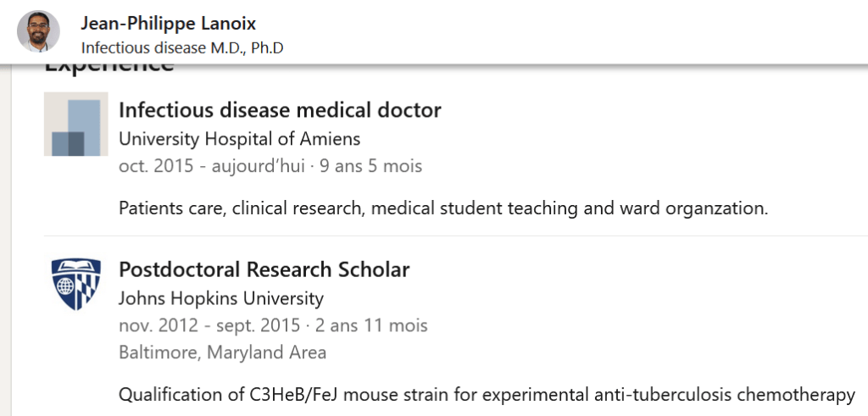The width and height of the screenshot is (868, 416).
Task: Select the Jean-Philippe Lanoix name in header
Action: pos(168,23)
